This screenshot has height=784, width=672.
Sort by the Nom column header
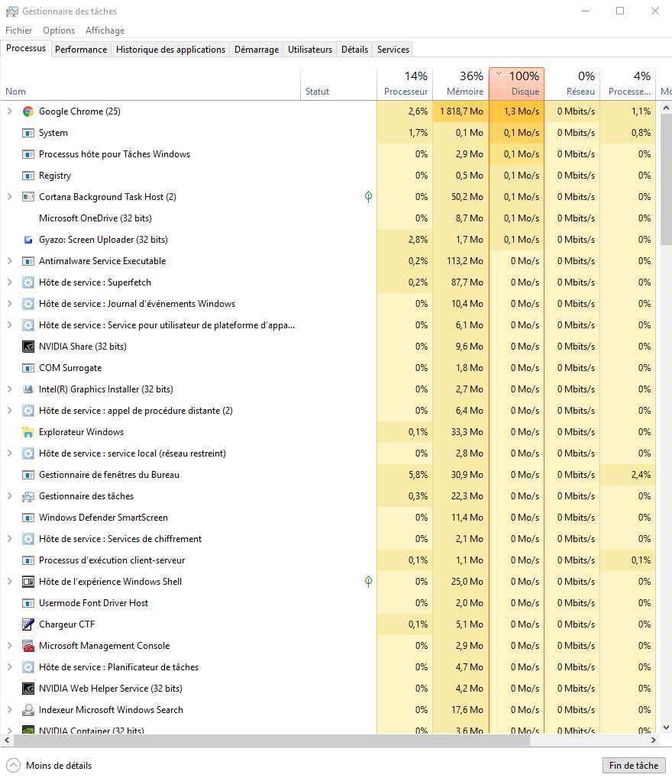(150, 83)
